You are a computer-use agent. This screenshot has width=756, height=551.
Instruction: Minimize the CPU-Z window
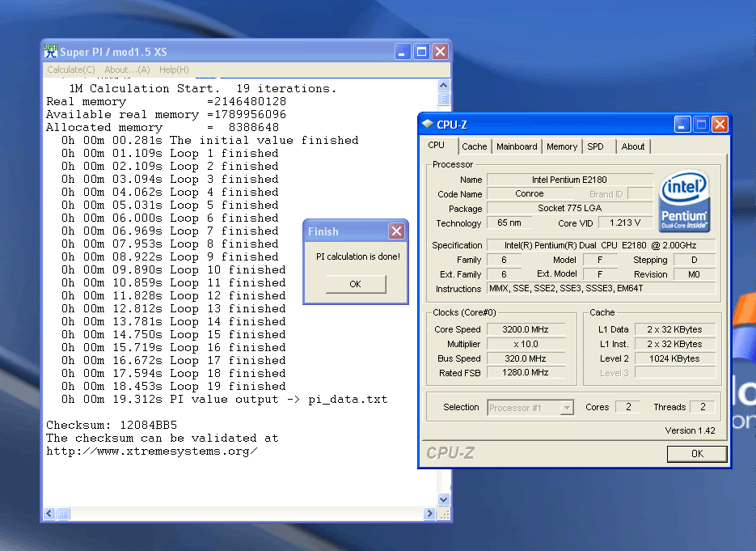click(x=682, y=125)
